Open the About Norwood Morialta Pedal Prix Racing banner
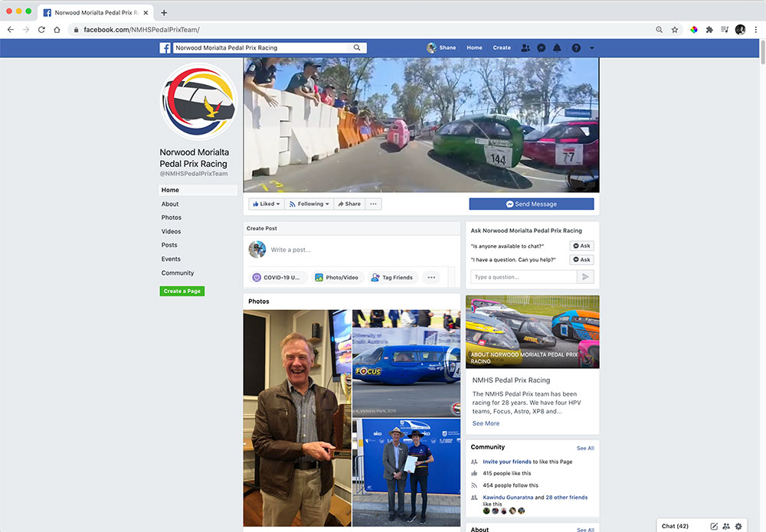Viewport: 766px width, 532px height. 532,332
